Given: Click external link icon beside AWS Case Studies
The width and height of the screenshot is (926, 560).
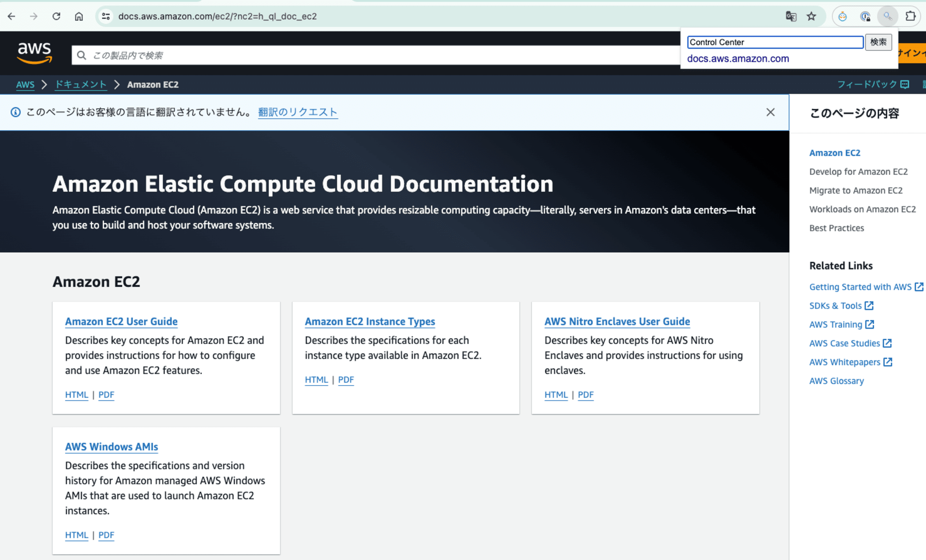Looking at the screenshot, I should pos(887,343).
